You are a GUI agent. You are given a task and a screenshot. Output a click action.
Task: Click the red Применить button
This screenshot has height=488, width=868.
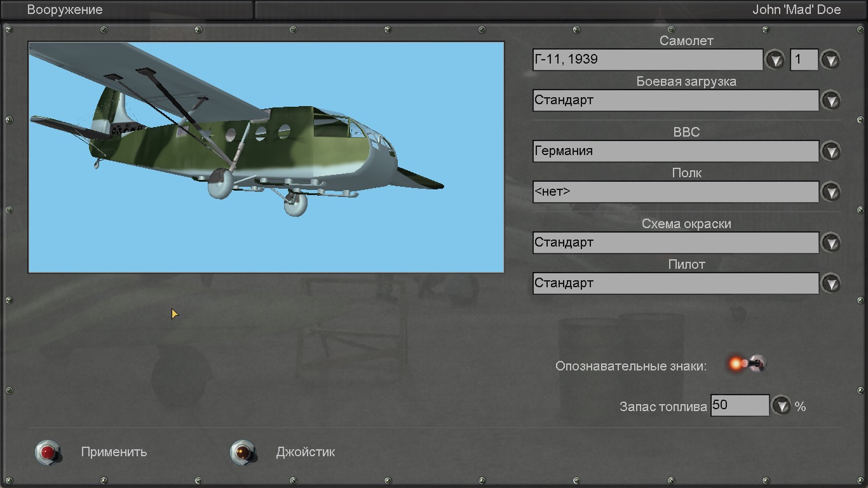tap(48, 452)
